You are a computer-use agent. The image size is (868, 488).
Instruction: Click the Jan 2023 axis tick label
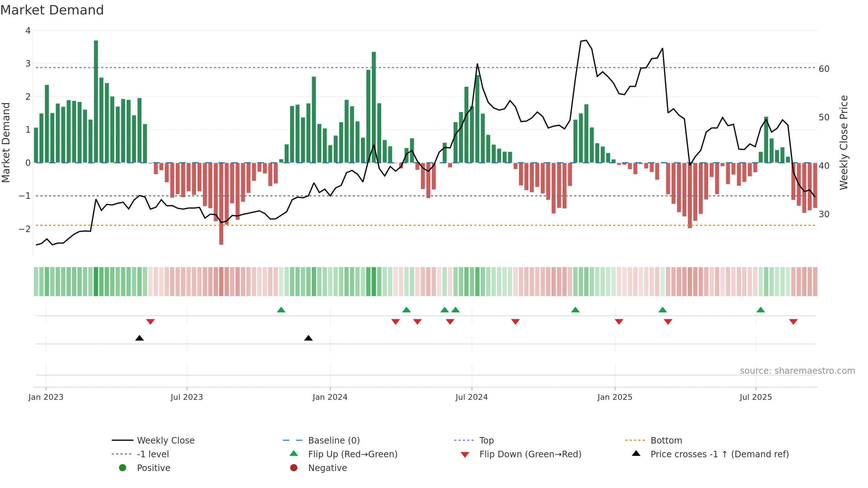46,397
